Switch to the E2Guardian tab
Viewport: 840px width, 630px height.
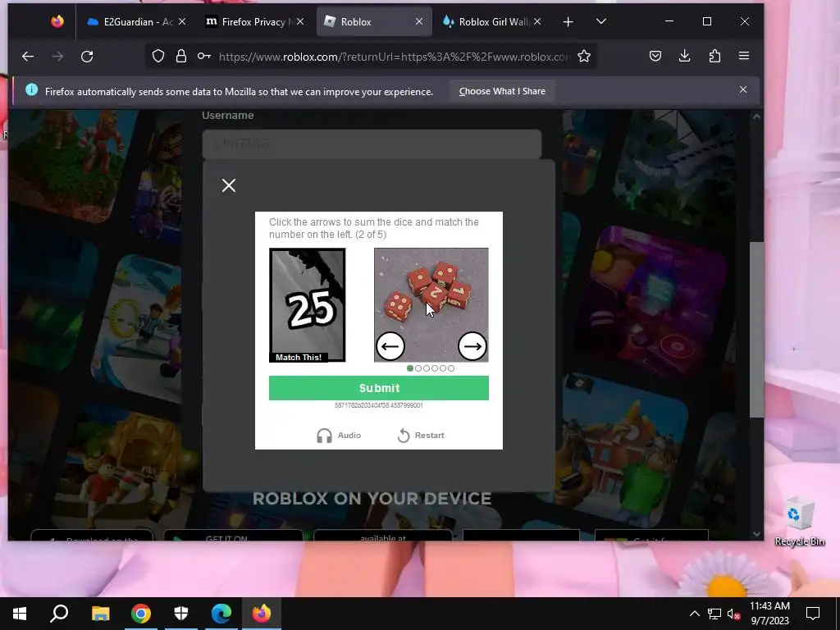point(130,21)
